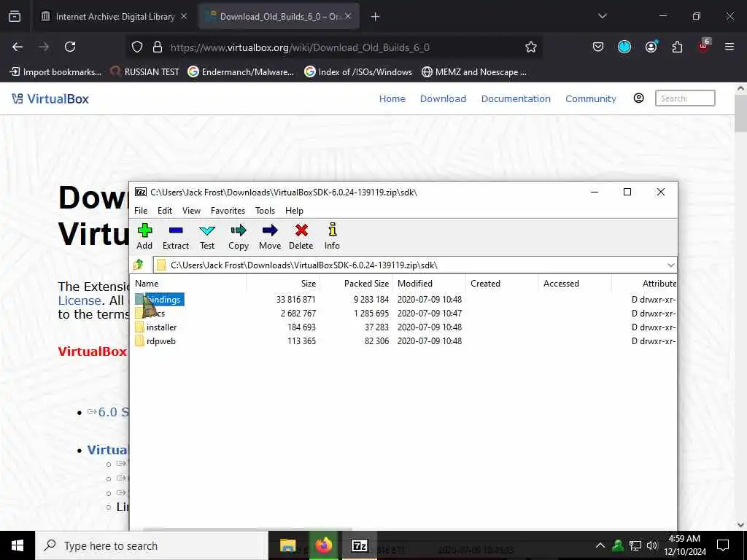Open volume control in system tray

pyautogui.click(x=651, y=545)
